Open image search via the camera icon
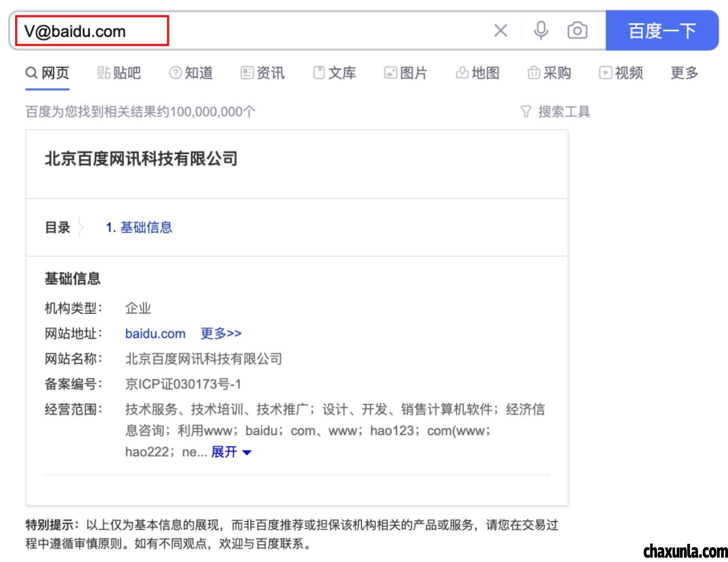 577,30
